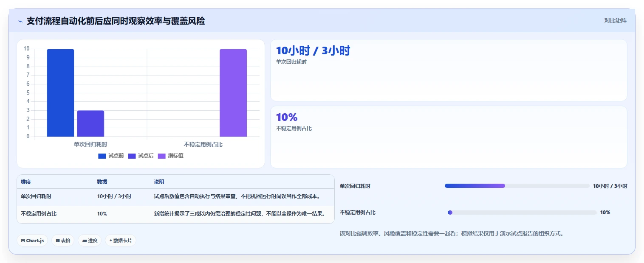
Task: Click the 单次回归耗时 progress bar
Action: [x=517, y=186]
